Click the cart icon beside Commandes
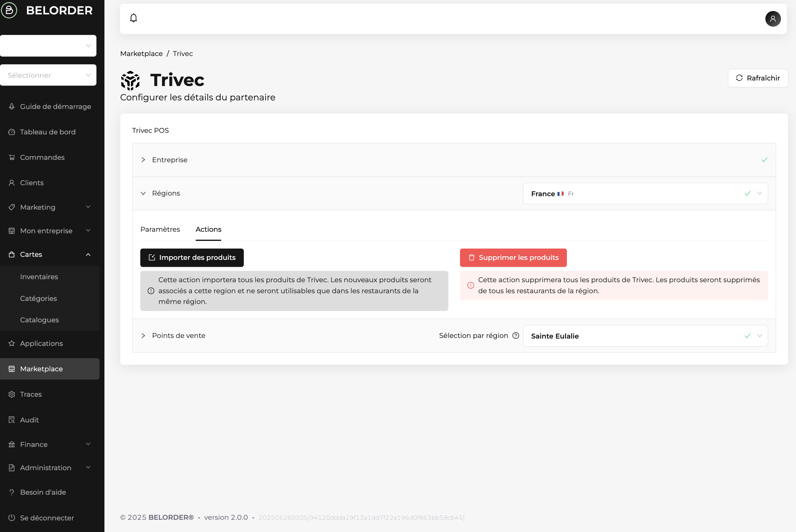This screenshot has width=796, height=532. click(x=12, y=157)
